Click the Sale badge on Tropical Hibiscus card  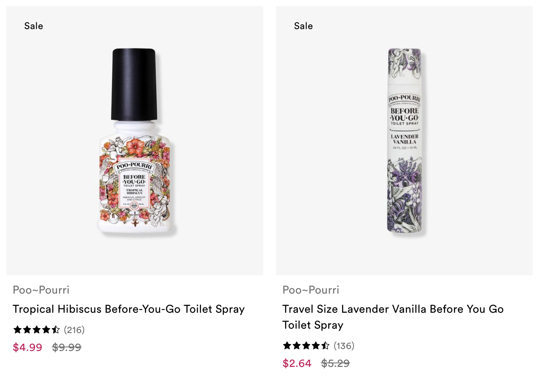33,26
